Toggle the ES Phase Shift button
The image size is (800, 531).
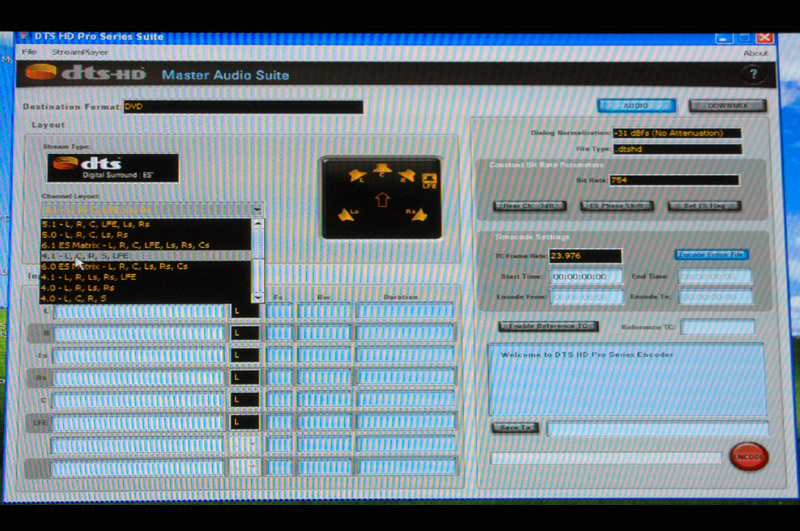(x=617, y=206)
